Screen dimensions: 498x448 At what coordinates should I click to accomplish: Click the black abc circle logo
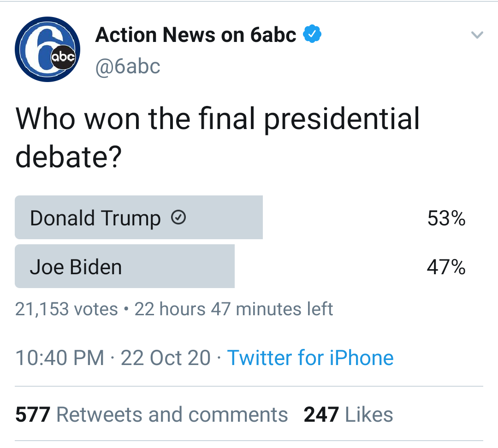pos(63,57)
